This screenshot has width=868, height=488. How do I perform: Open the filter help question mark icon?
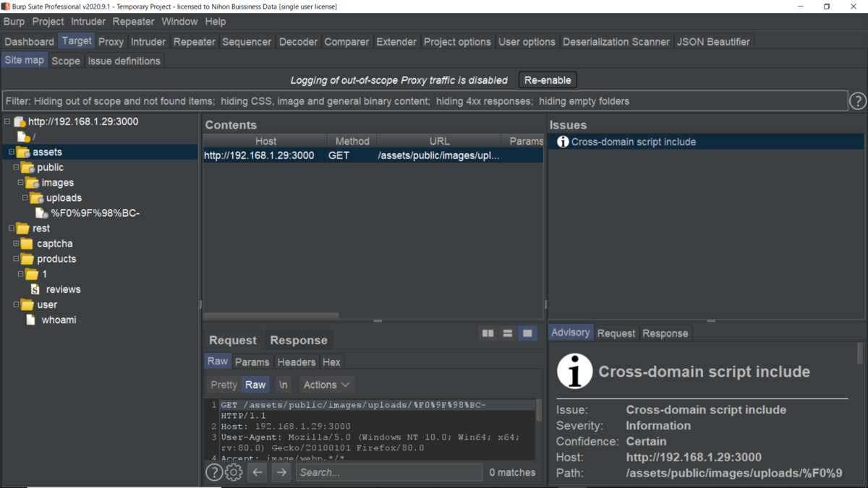(857, 101)
